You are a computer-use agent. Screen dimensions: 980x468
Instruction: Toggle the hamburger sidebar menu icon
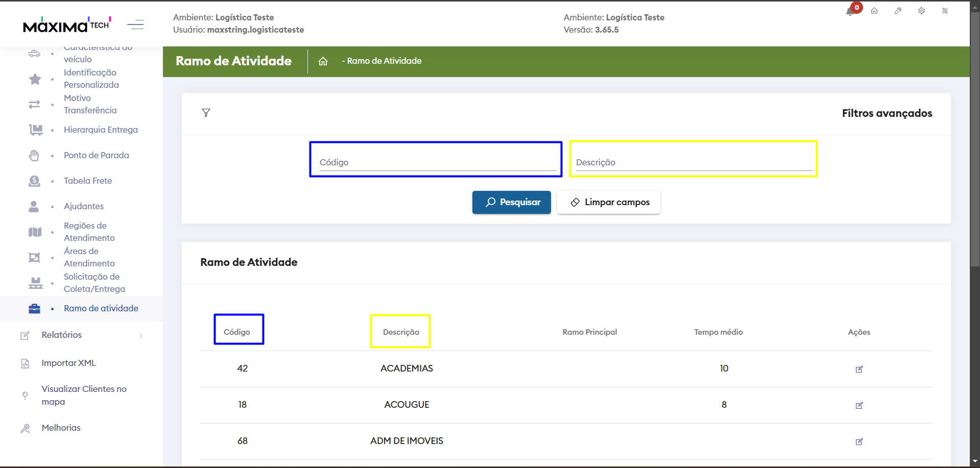[135, 24]
